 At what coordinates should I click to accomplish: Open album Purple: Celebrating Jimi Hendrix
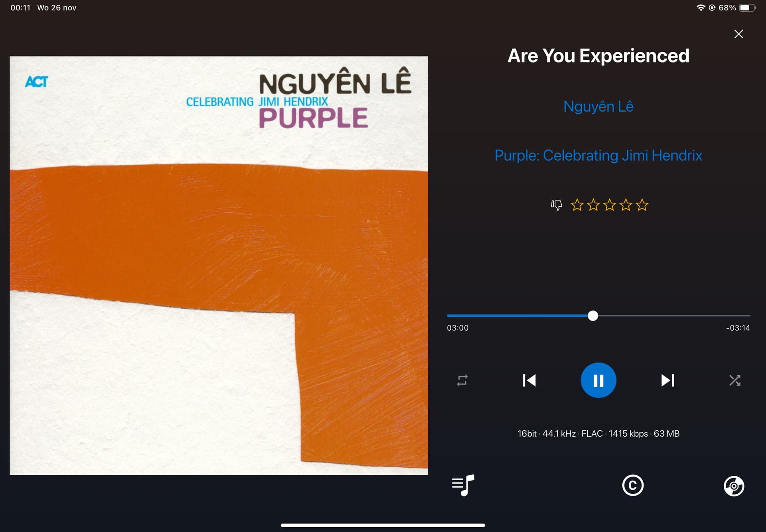[598, 156]
